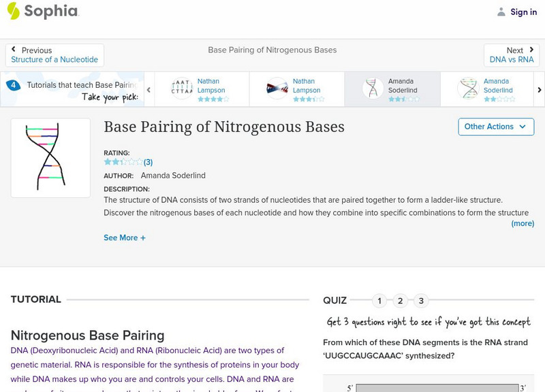
Task: Jump to quiz question 1
Action: (379, 301)
